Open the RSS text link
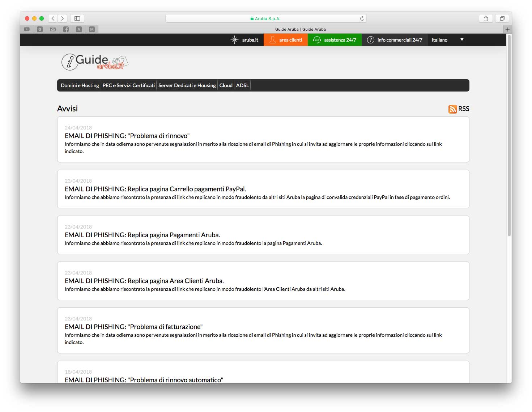This screenshot has height=412, width=532. pos(464,109)
